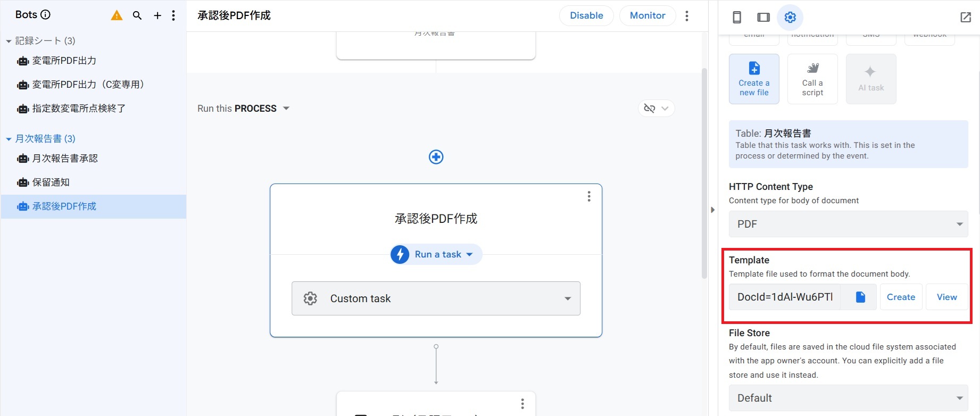Open preview in new window icon
The image size is (980, 416).
click(x=966, y=18)
